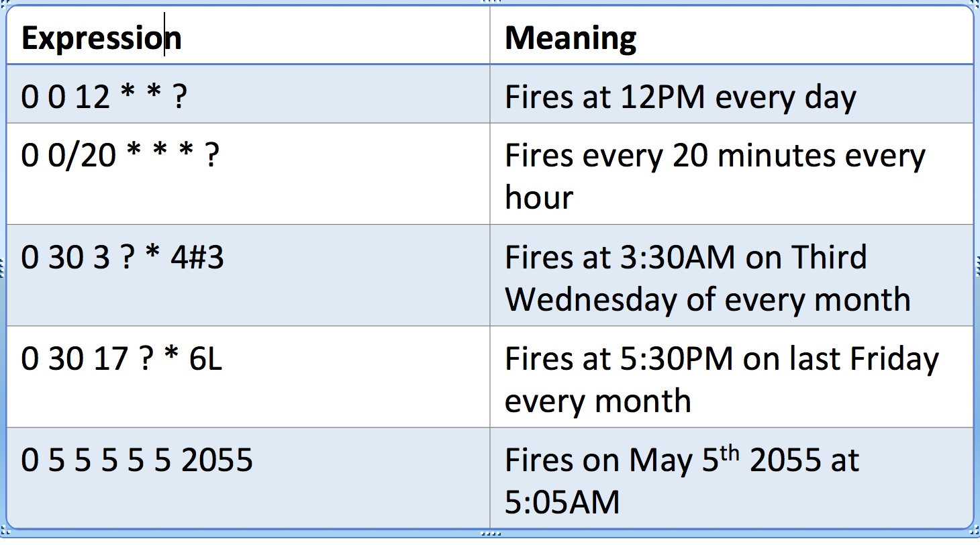Click the 'Fires at 12PM every day' cell
980x545 pixels.
point(732,94)
